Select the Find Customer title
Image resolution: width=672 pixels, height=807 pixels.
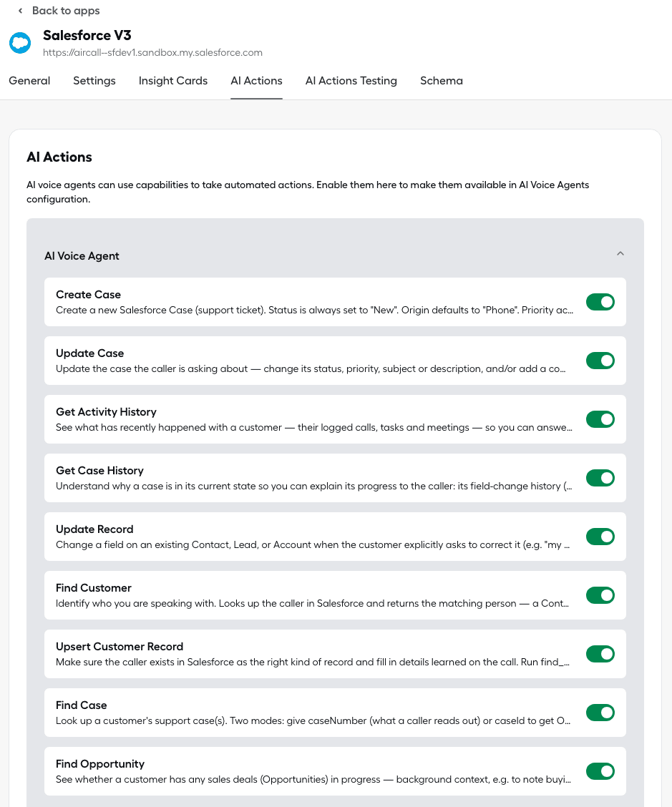tap(93, 588)
